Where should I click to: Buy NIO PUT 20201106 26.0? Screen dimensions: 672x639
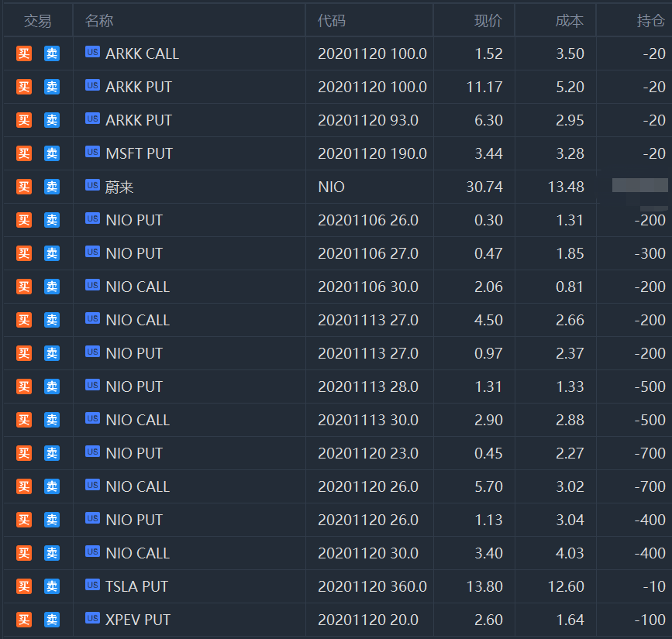tap(24, 220)
